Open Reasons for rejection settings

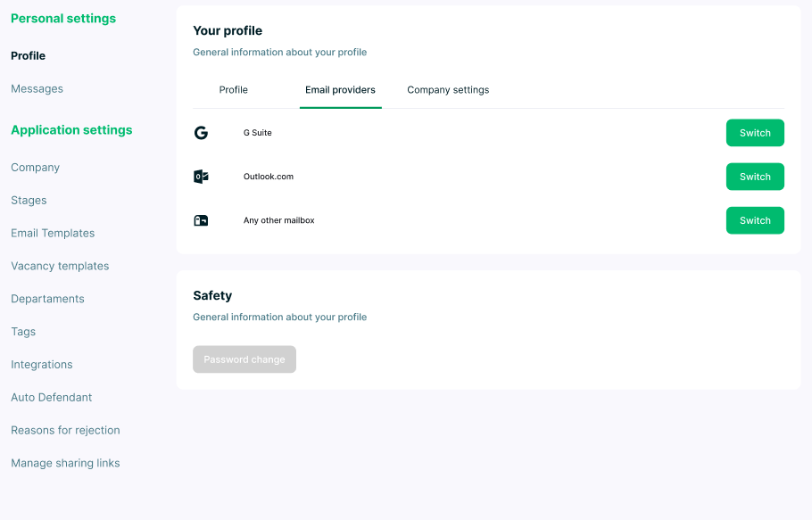65,431
